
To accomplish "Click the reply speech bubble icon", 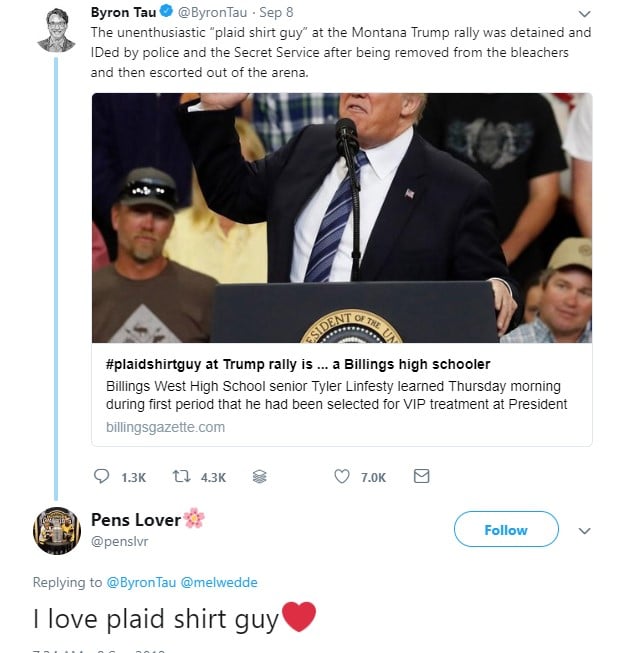I will click(101, 477).
